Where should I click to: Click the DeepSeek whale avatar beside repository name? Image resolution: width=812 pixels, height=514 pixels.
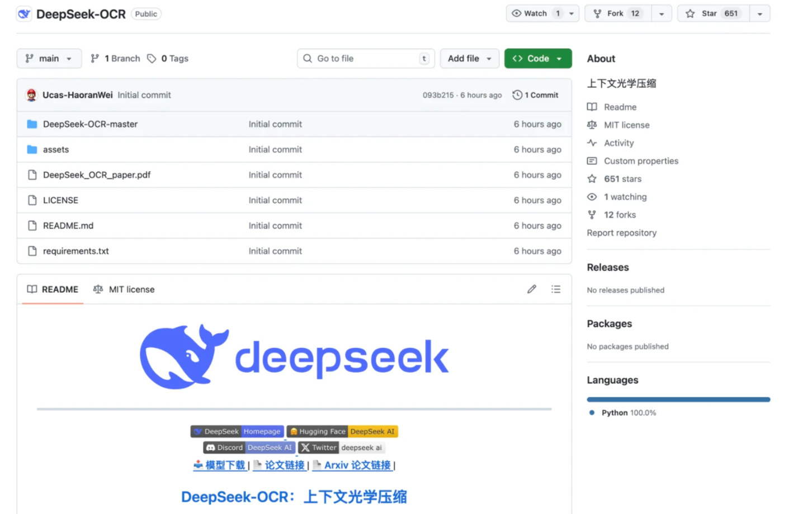(x=24, y=14)
